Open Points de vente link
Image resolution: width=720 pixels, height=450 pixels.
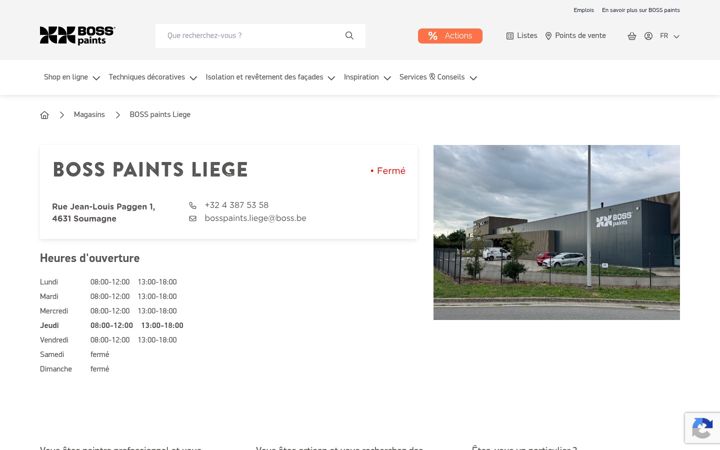pyautogui.click(x=575, y=36)
